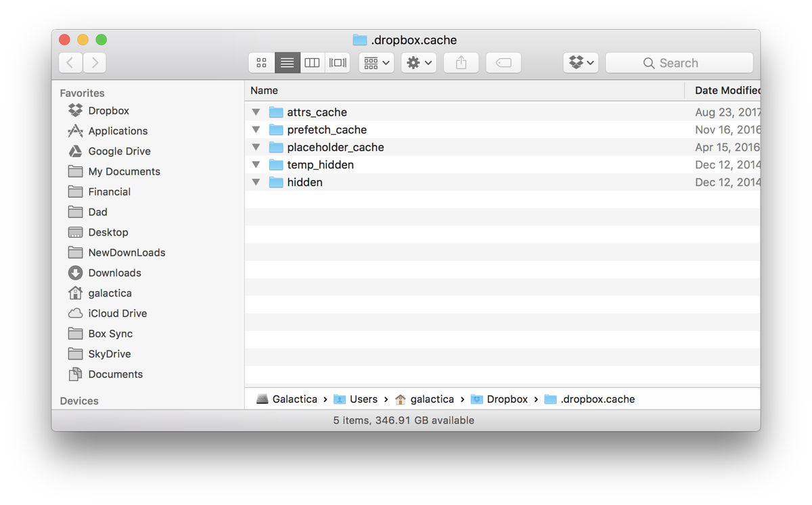This screenshot has height=505, width=812.
Task: Open the Dropbox toolbar menu
Action: [x=581, y=63]
